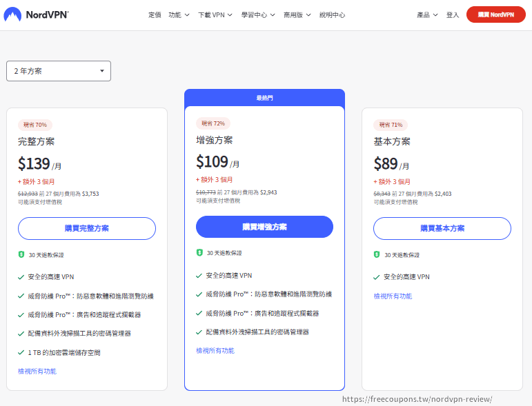The height and width of the screenshot is (406, 532).
Task: Click the $139 /月 price
Action: 40,163
